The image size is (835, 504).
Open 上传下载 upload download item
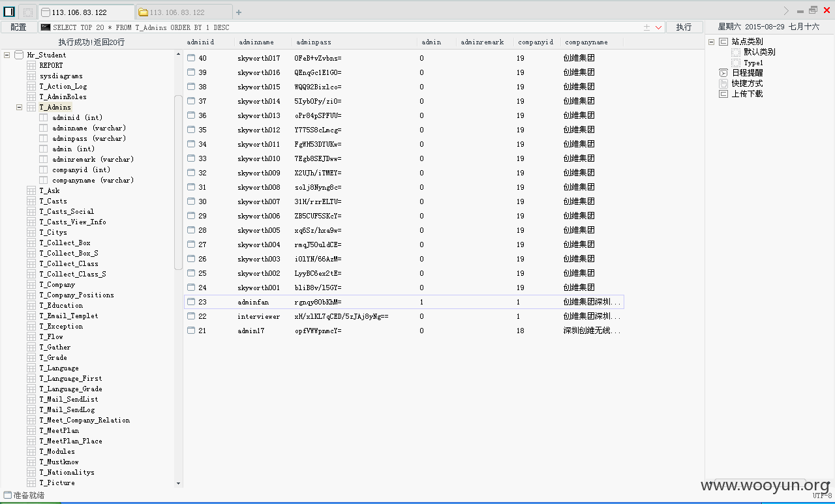[x=747, y=94]
